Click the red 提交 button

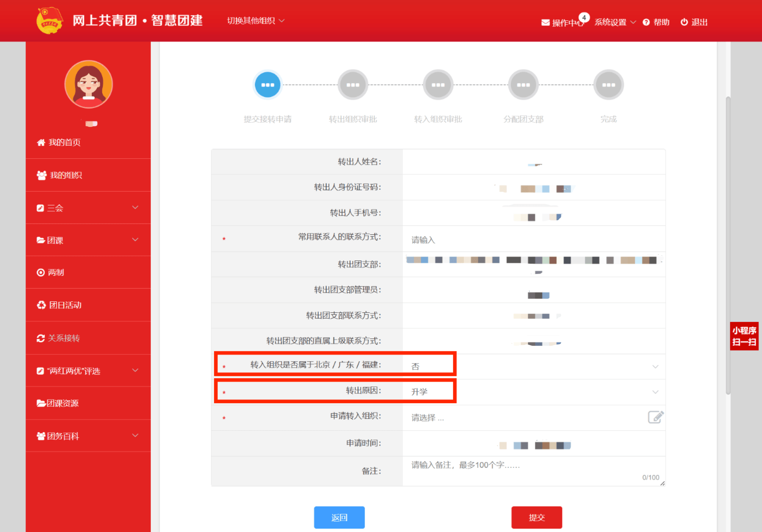point(536,517)
